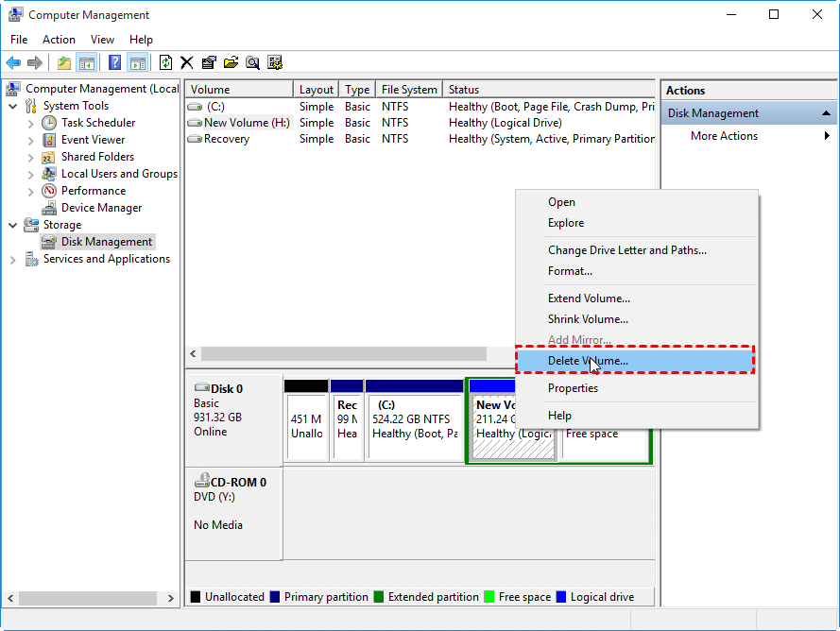The height and width of the screenshot is (631, 840).
Task: Expand the Performance node
Action: click(30, 192)
